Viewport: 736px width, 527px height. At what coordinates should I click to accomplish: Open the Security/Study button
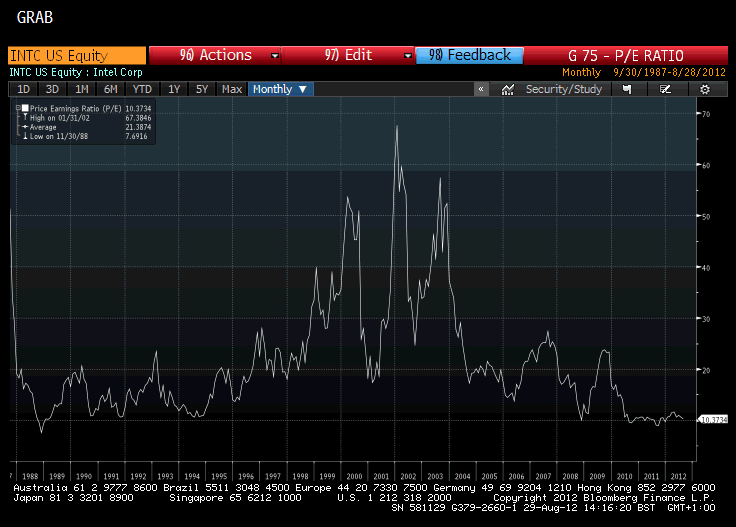pos(563,89)
